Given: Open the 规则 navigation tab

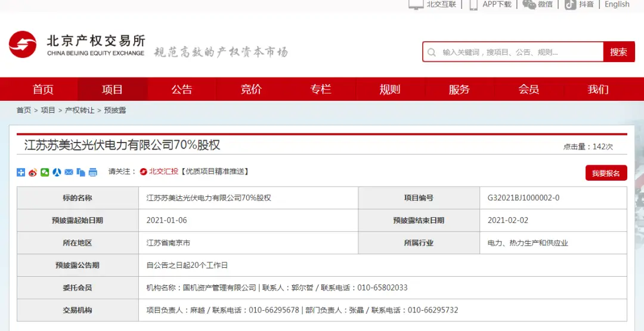Looking at the screenshot, I should [390, 89].
